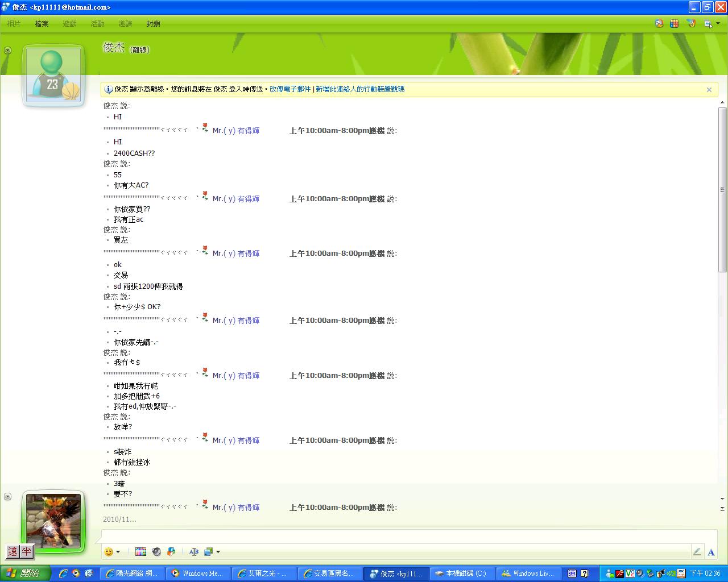Click the 加多把聞武+6 message
728x582 pixels.
coord(136,396)
